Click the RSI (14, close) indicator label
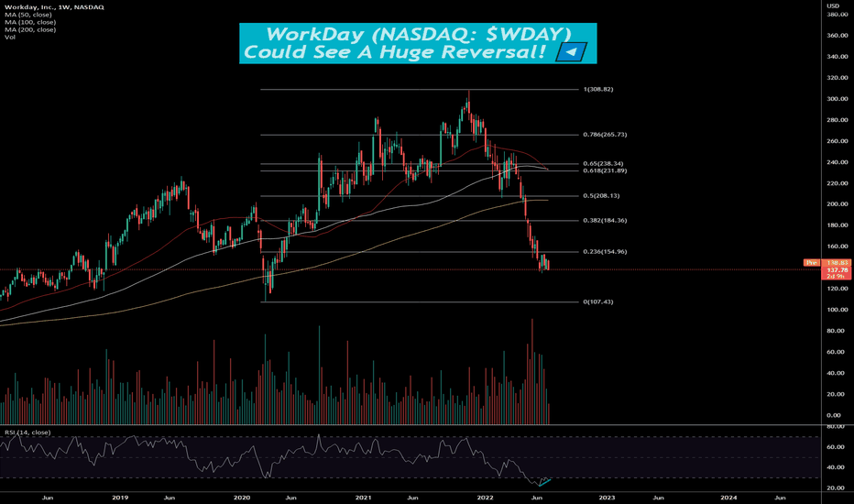 27,433
